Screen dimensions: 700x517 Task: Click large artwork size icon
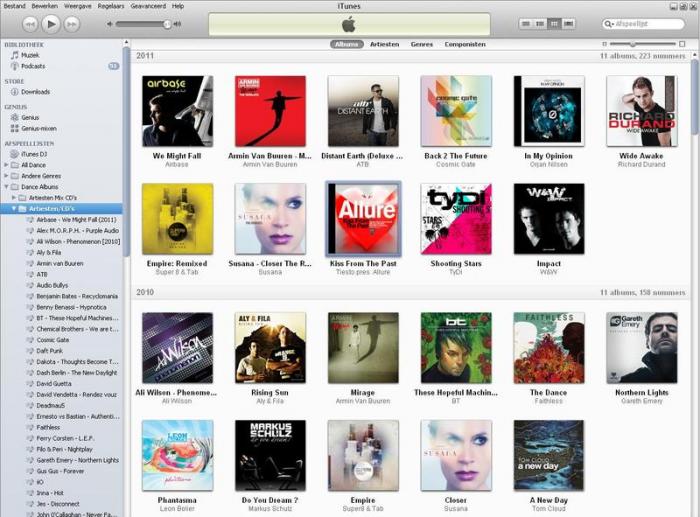682,44
